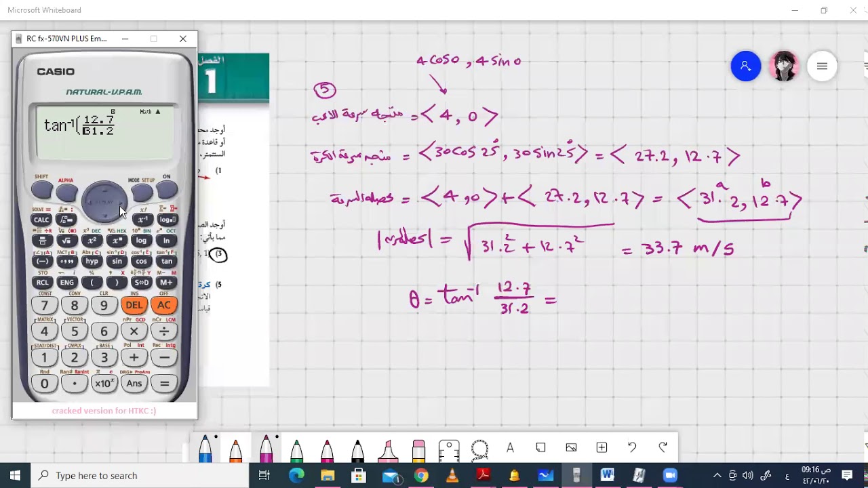Click the MODE SETUP key
The height and width of the screenshot is (488, 868).
[x=142, y=193]
